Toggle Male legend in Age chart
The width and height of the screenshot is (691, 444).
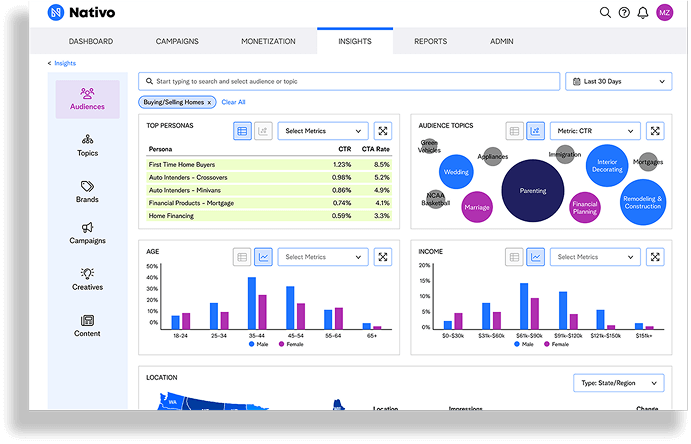[x=259, y=344]
